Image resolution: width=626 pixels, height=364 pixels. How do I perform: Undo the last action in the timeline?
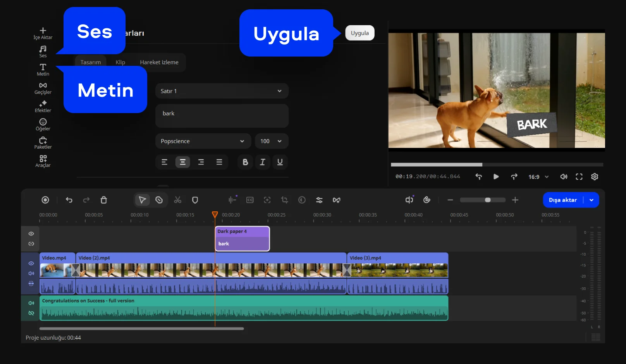click(x=69, y=200)
